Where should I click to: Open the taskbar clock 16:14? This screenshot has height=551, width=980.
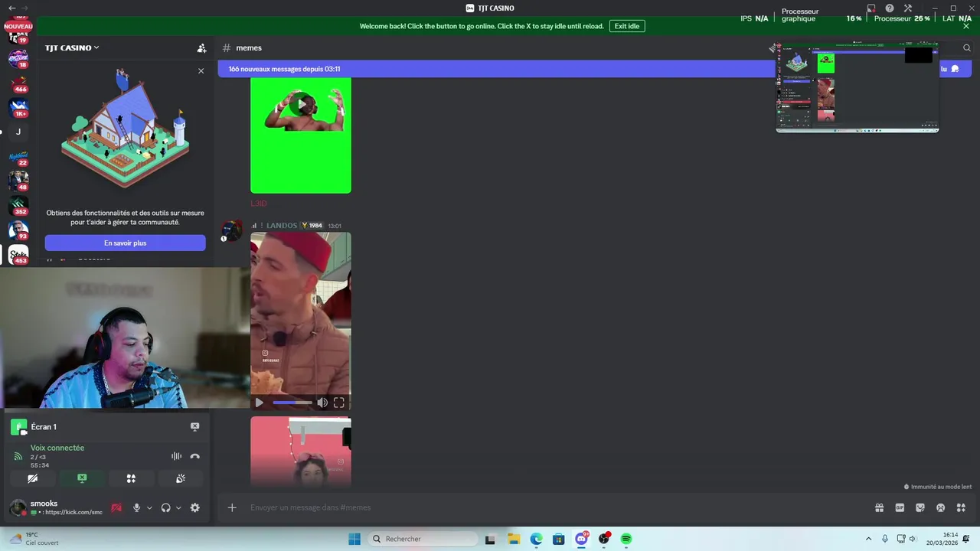tap(942, 539)
